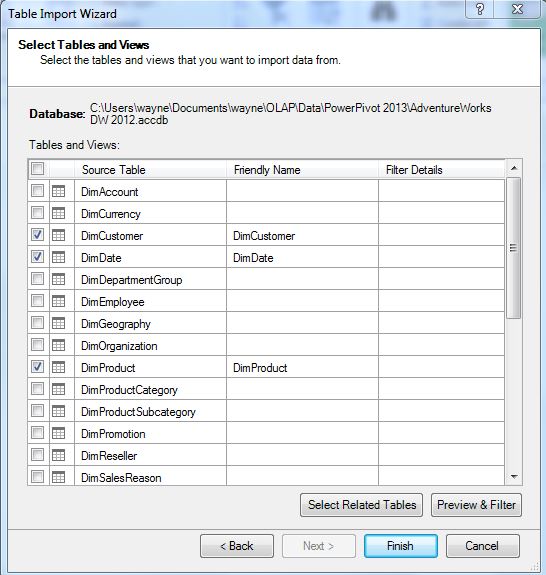Select the DimEmployee source table name
546x575 pixels.
click(x=113, y=302)
